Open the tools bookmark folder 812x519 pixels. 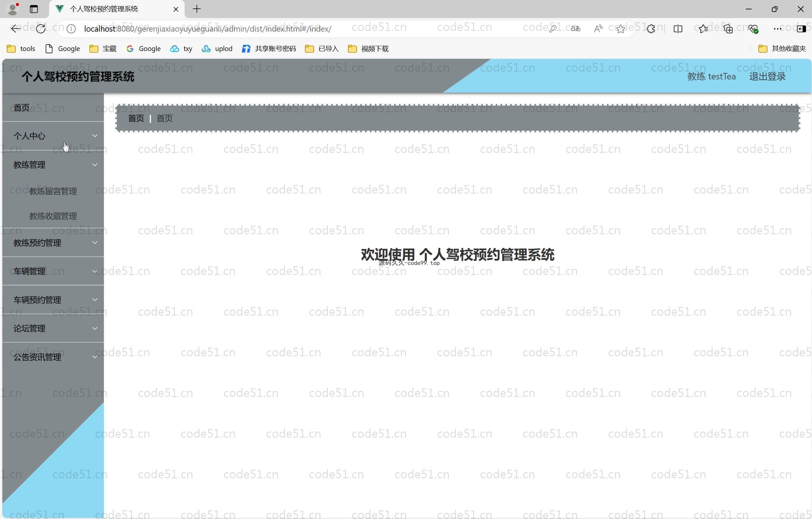click(21, 49)
